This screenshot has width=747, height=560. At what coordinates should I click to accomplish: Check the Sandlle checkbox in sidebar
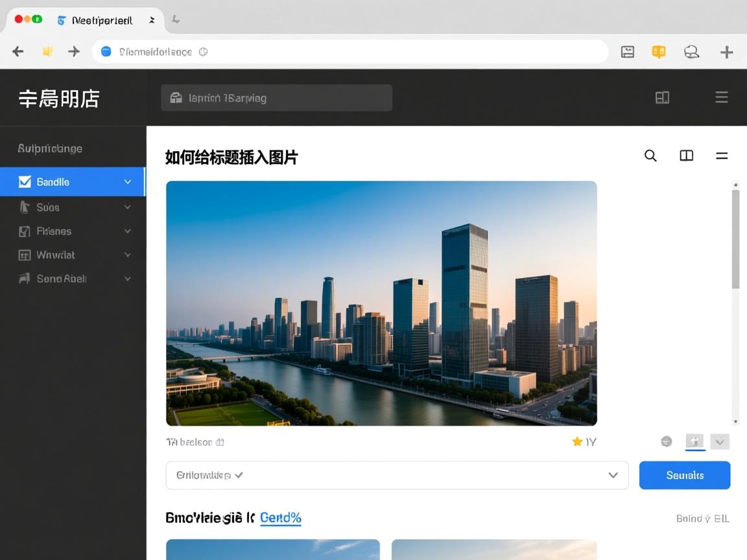click(25, 182)
